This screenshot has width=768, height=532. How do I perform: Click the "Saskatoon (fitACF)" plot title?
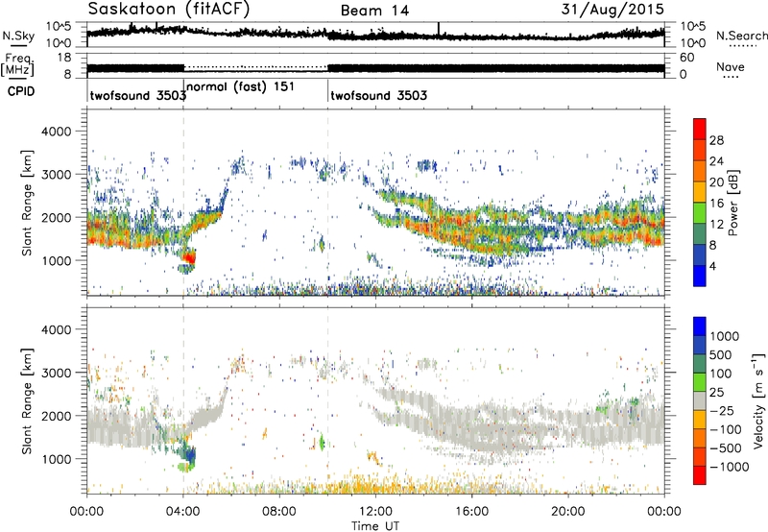(x=169, y=9)
